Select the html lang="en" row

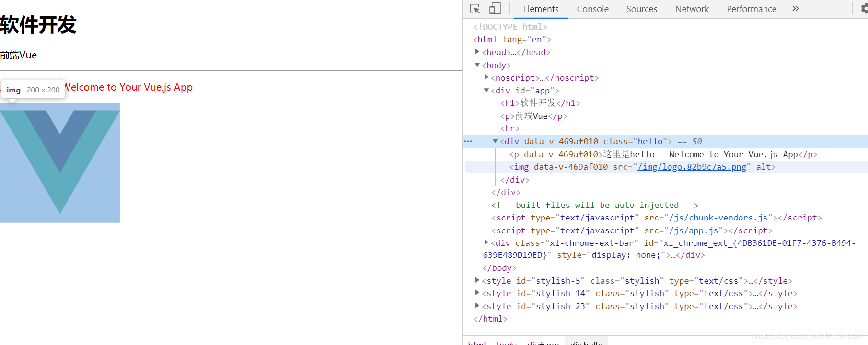click(x=512, y=39)
